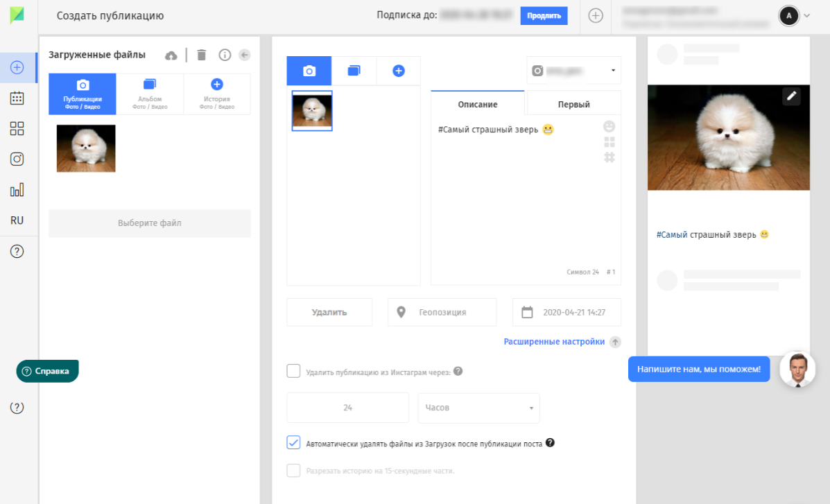Open the 'Часов' time unit dropdown
Screen dimensions: 830x504
pos(478,408)
